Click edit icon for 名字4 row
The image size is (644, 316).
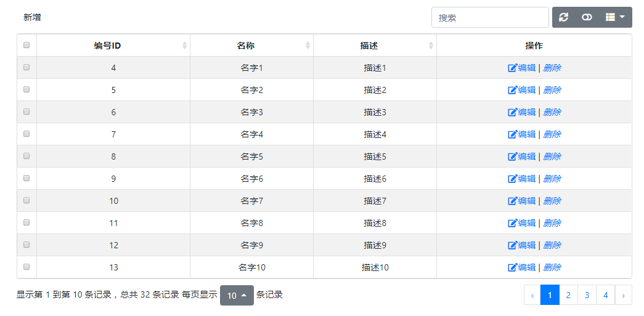click(512, 134)
